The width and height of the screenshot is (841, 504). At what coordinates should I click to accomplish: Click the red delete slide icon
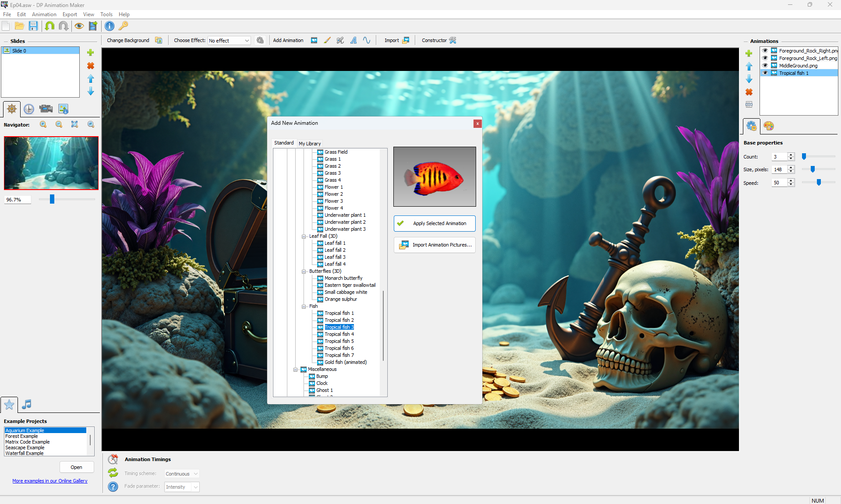(x=91, y=66)
